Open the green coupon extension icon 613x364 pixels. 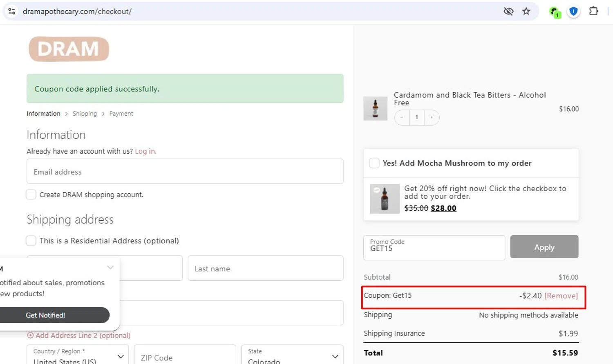point(555,12)
